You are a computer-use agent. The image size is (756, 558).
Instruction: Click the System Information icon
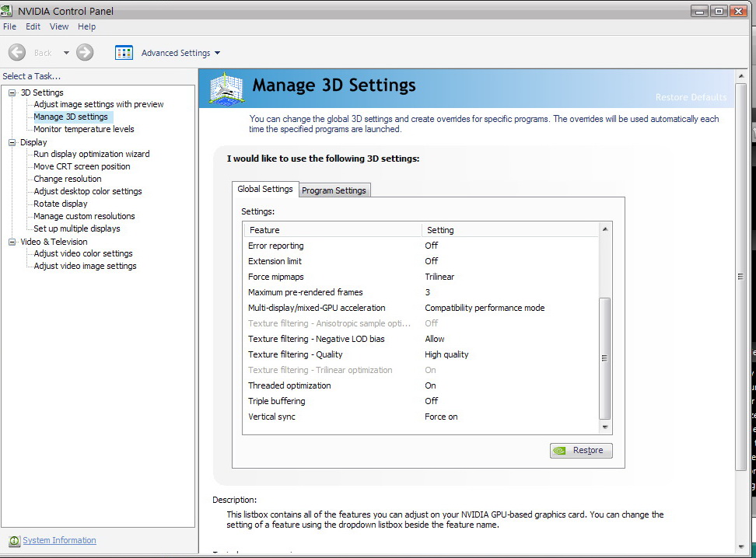coord(15,541)
